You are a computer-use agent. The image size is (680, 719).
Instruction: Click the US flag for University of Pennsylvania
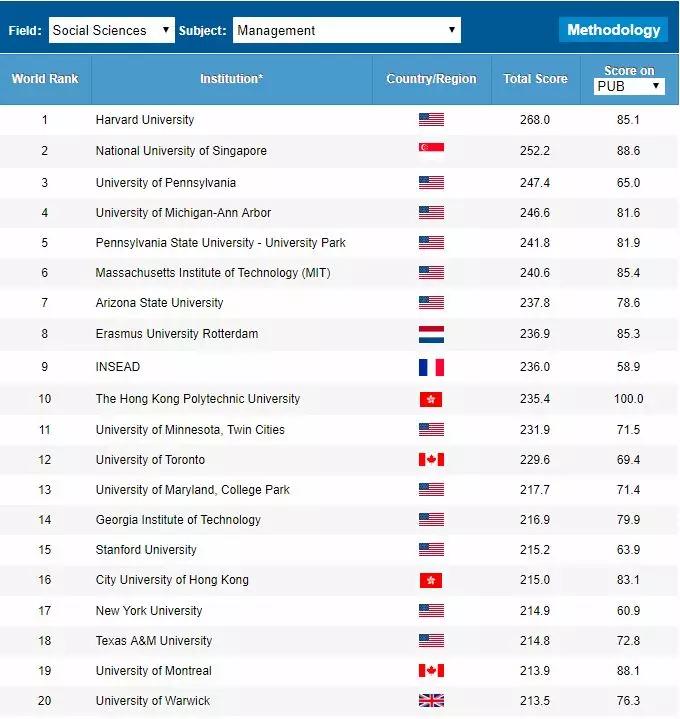[x=431, y=183]
